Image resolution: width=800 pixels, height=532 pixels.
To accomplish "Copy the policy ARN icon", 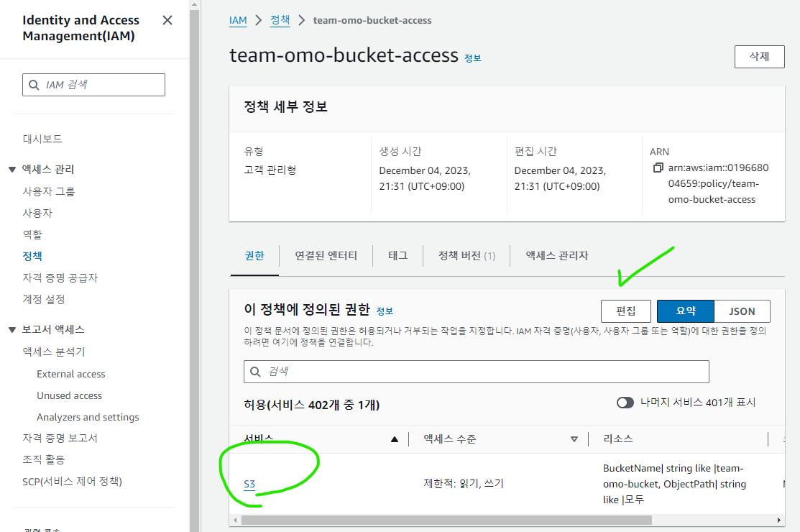I will (658, 168).
